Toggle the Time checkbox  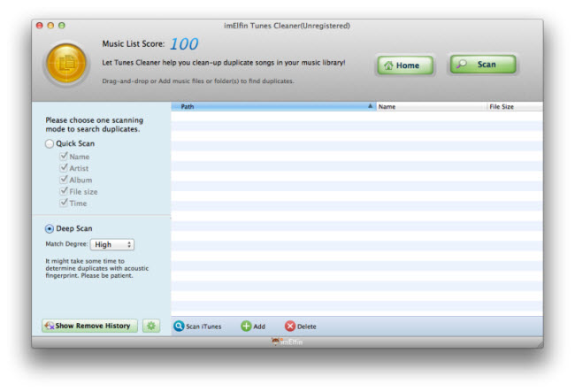pyautogui.click(x=64, y=203)
